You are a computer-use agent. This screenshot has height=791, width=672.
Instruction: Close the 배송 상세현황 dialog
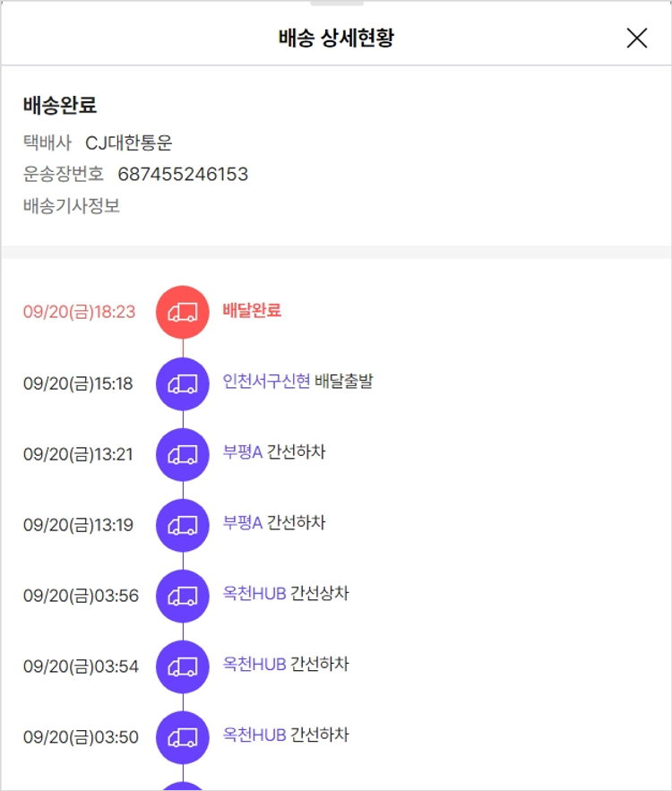(x=636, y=38)
